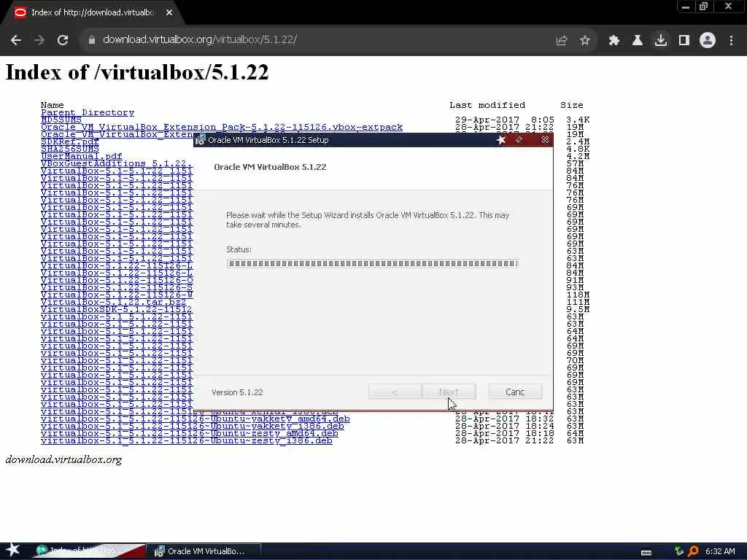Click the setup icon in dialog title bar

pos(200,140)
